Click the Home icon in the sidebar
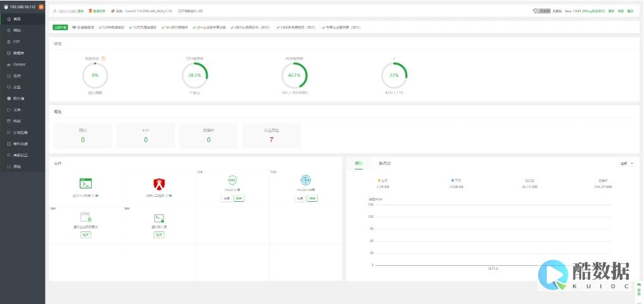Viewport: 644px width, 304px height. click(x=9, y=19)
